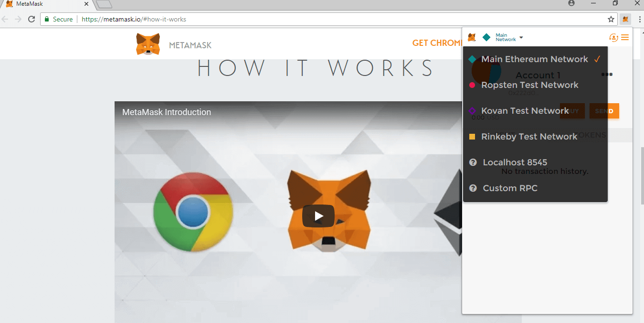Open the account switcher icon in the popup
This screenshot has height=323, width=644.
[613, 37]
